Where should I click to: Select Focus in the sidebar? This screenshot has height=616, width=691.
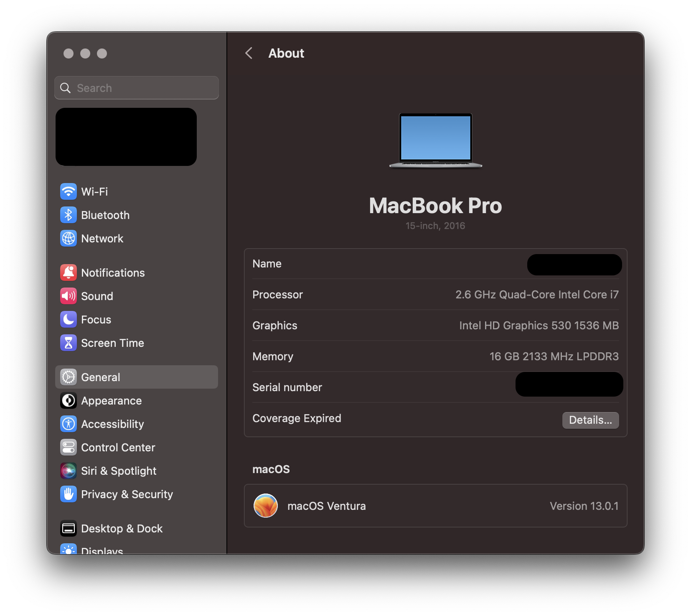[96, 320]
